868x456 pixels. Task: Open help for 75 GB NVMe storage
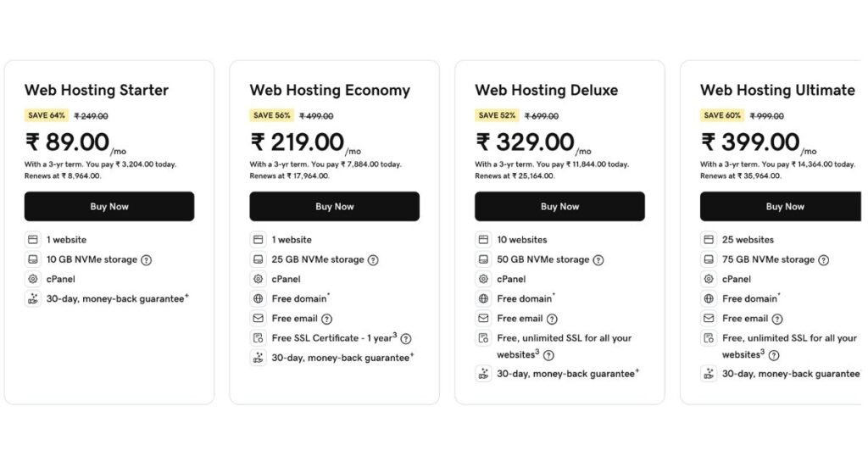coord(824,260)
